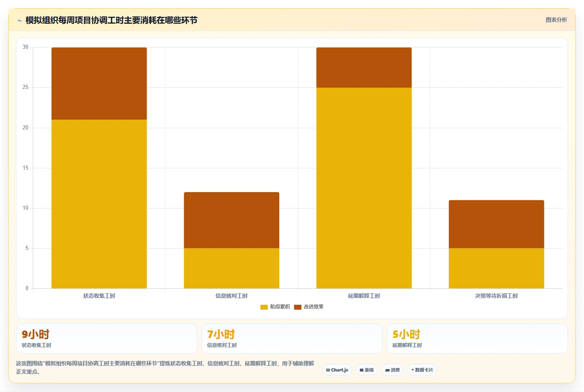584x392 pixels.
Task: Toggle the 阶段累积 legend color box
Action: coord(264,307)
